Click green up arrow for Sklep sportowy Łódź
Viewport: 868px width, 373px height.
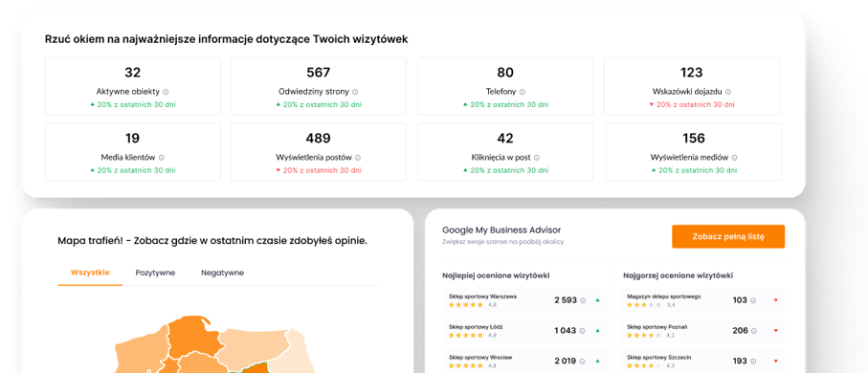point(597,331)
